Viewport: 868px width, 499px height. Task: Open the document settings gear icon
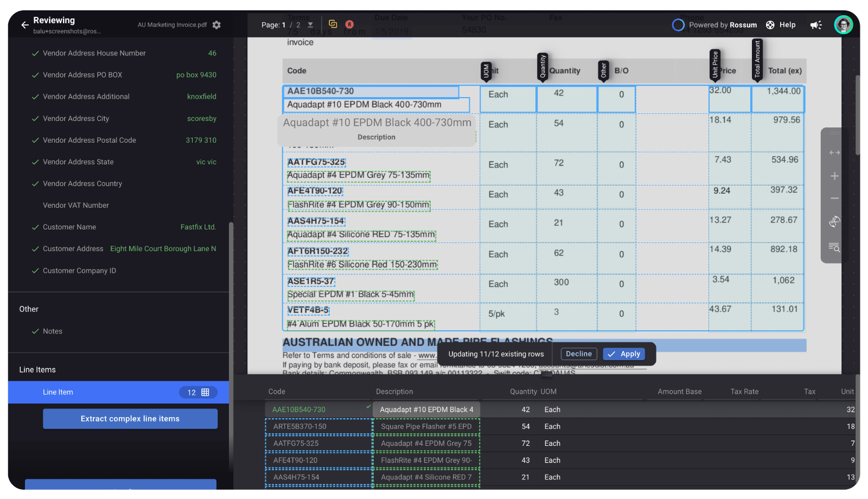(216, 25)
